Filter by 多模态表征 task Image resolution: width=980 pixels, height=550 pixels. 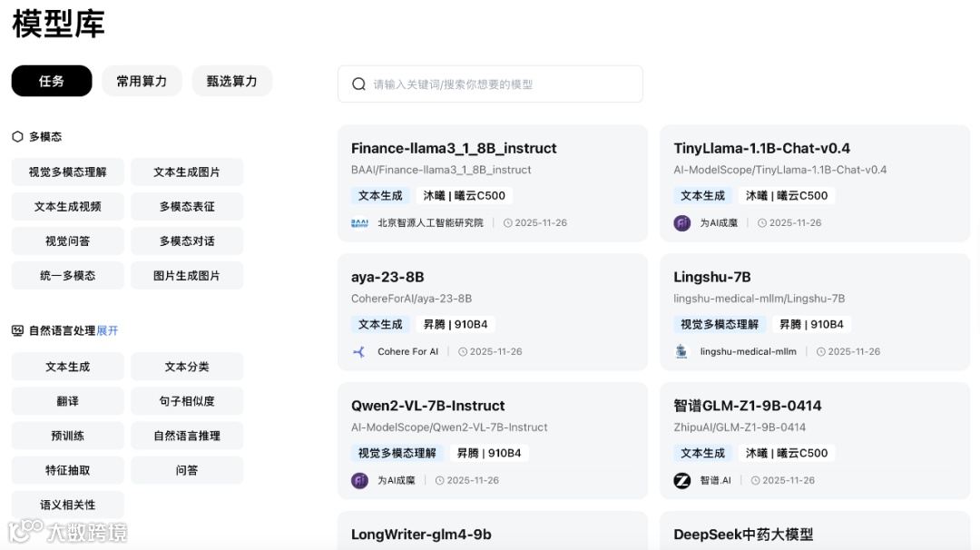coord(187,206)
